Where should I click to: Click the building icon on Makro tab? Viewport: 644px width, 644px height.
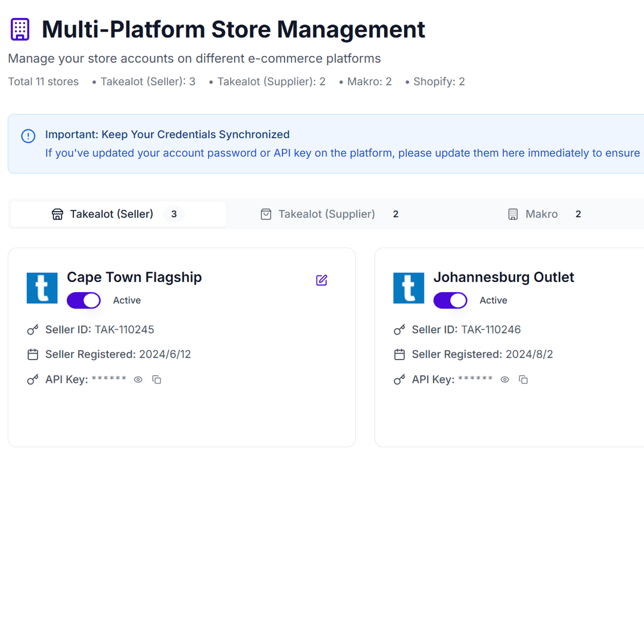pyautogui.click(x=513, y=215)
